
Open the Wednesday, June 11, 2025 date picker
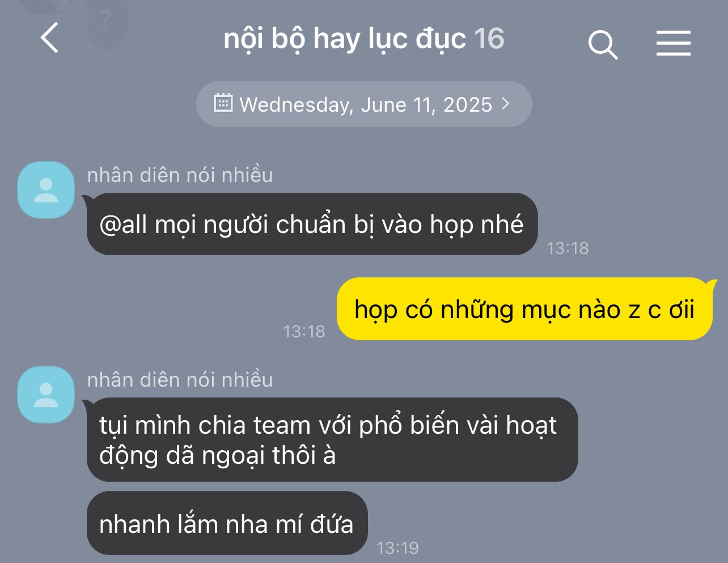tap(364, 104)
